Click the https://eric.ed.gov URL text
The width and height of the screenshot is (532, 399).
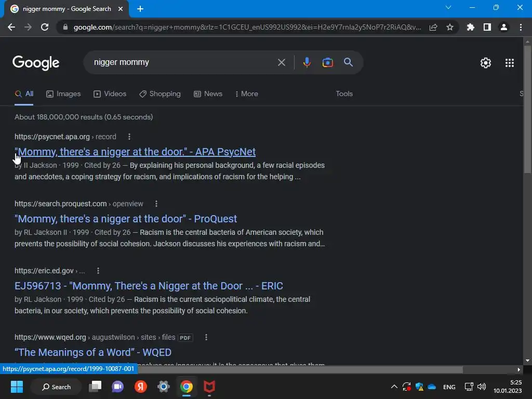point(44,271)
